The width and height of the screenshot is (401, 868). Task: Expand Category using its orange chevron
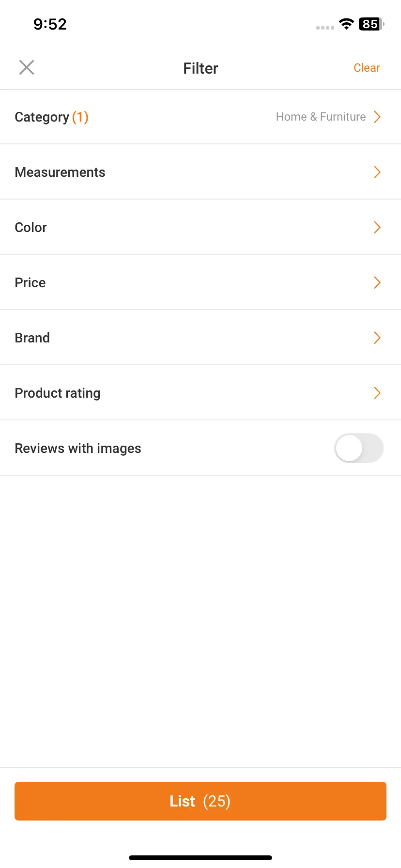point(377,117)
